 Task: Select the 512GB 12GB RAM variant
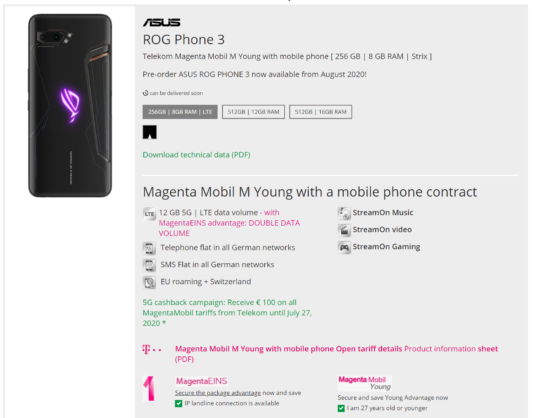coord(253,112)
